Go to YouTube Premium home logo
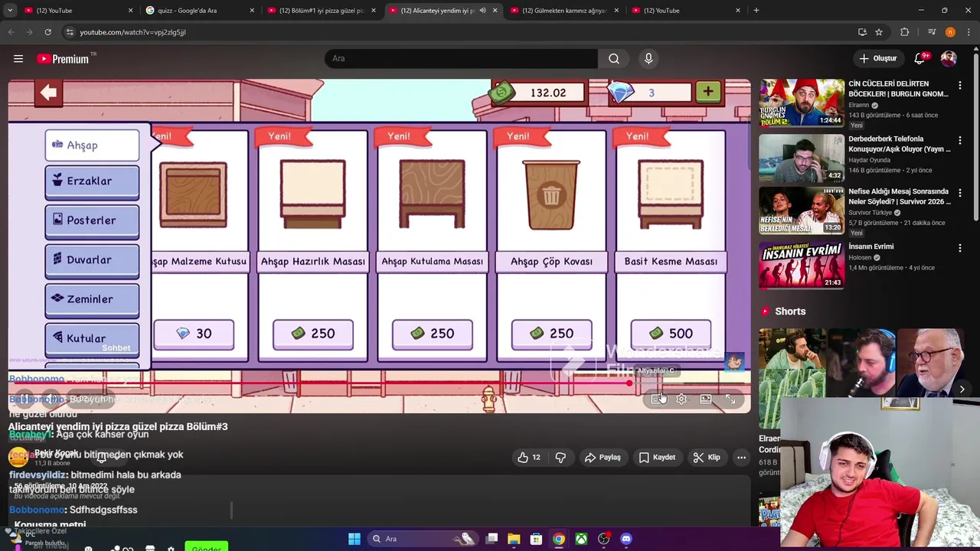The image size is (980, 551). [x=63, y=59]
